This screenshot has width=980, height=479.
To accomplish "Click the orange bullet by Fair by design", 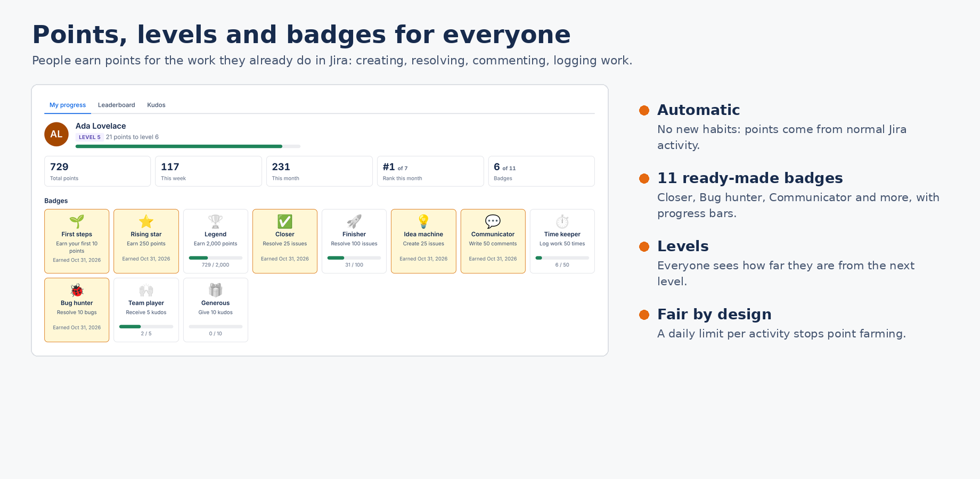I will click(644, 315).
